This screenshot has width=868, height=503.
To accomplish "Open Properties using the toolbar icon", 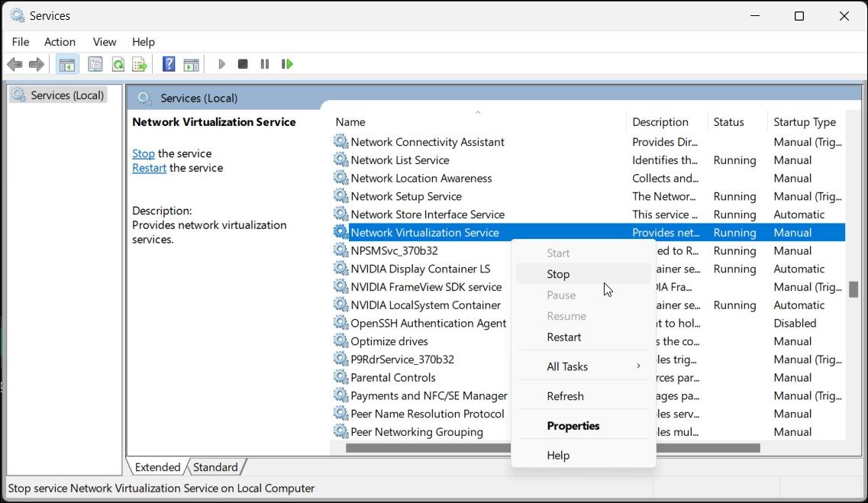I will pyautogui.click(x=95, y=64).
